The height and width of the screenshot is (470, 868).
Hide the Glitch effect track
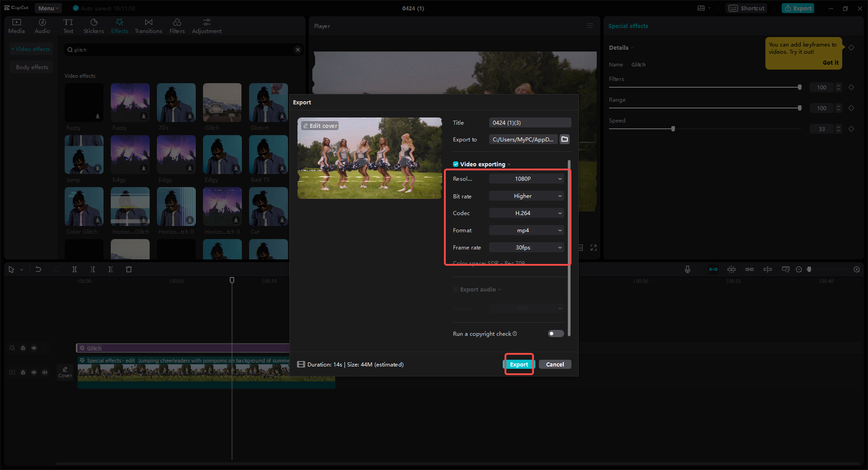[34, 348]
